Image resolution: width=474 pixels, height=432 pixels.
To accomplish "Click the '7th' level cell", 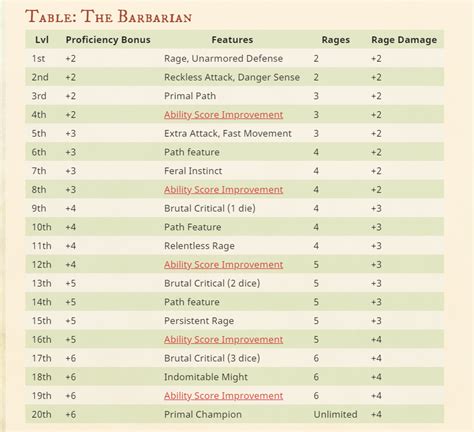I will 39,171.
